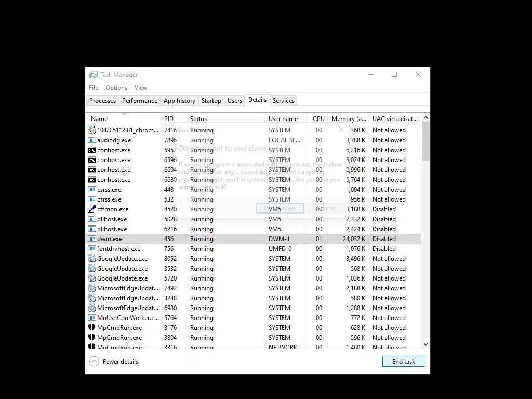Click the chrome installer process icon
This screenshot has height=399, width=532.
[x=91, y=130]
